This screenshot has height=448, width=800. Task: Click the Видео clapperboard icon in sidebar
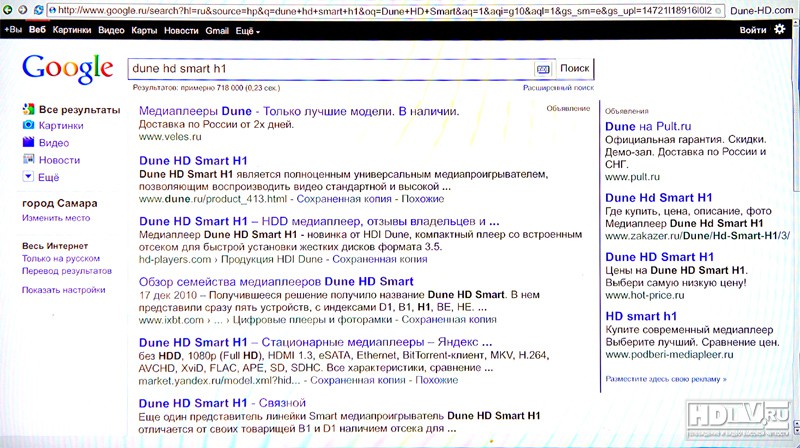[28, 142]
